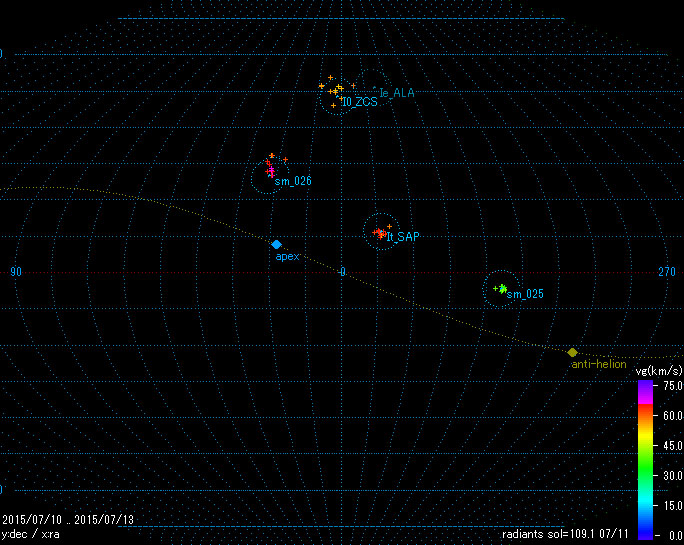Click the vg(km/s) legend title
This screenshot has width=684, height=545.
click(x=659, y=371)
